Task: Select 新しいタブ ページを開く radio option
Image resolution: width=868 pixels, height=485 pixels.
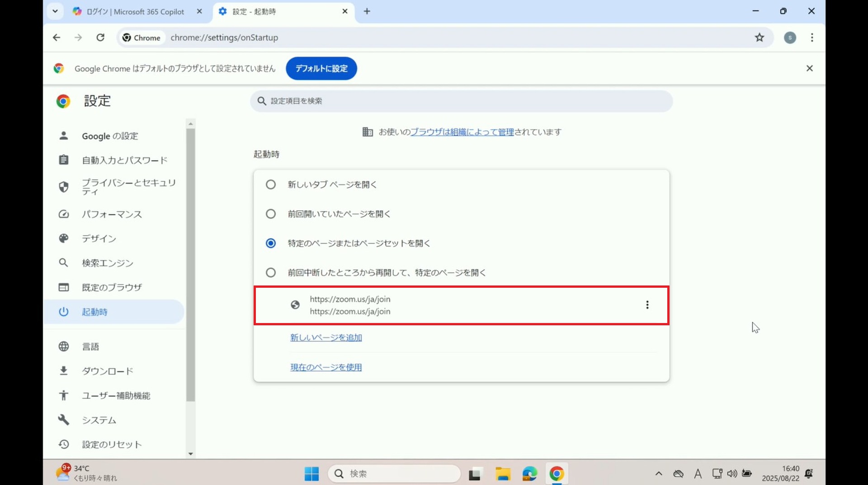Action: click(270, 185)
